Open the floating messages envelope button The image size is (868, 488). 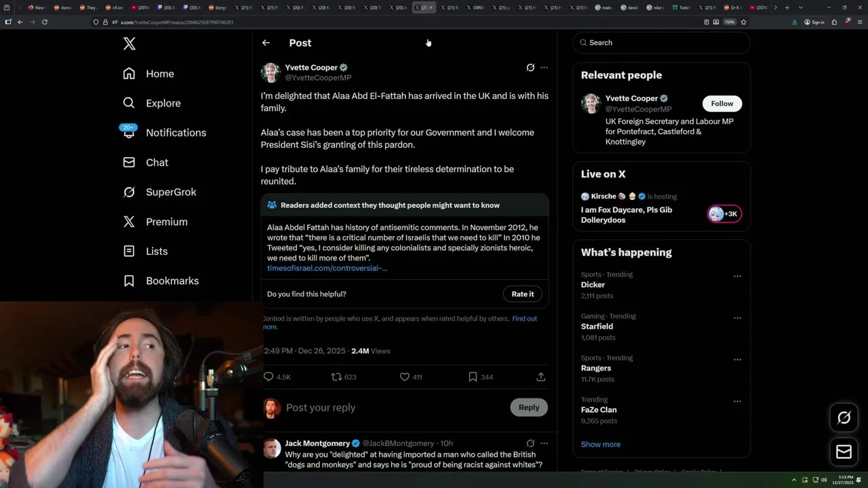click(x=844, y=452)
